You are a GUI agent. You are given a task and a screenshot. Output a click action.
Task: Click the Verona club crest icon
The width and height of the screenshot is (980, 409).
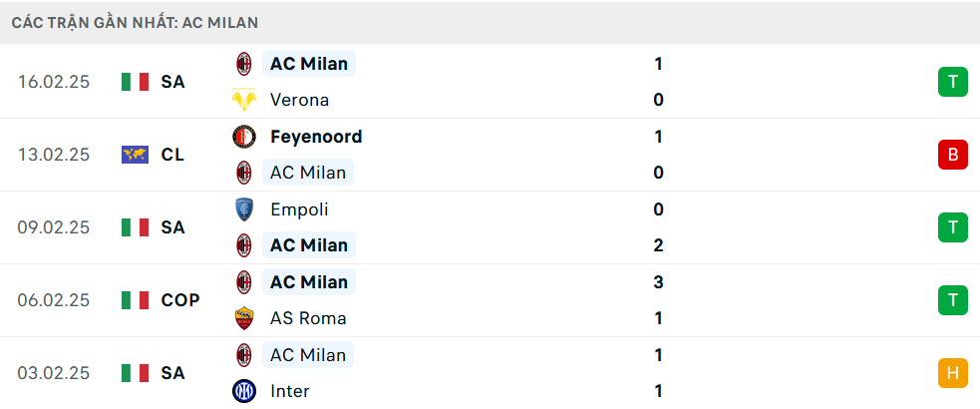[x=243, y=100]
